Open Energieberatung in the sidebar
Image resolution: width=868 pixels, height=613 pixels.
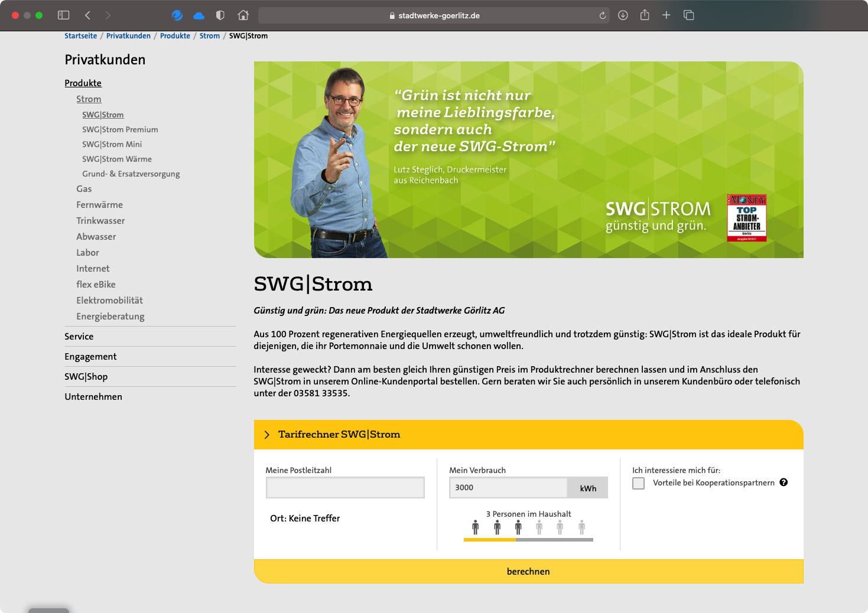(110, 317)
